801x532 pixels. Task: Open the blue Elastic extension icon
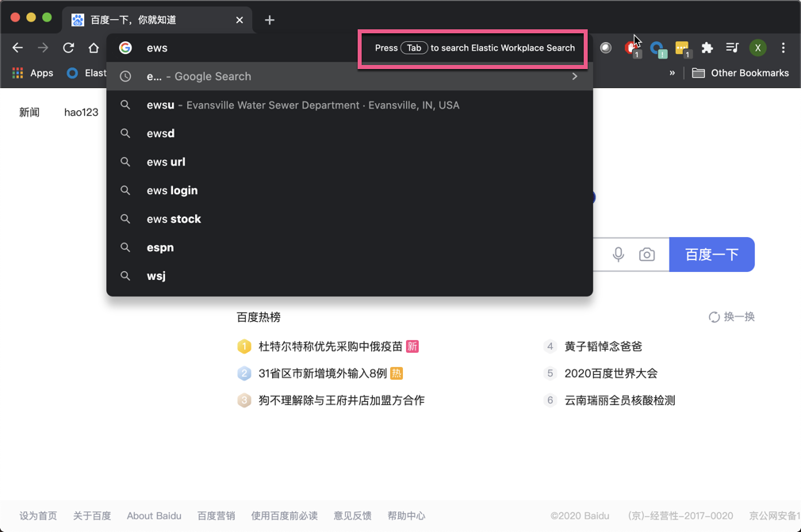(658, 49)
